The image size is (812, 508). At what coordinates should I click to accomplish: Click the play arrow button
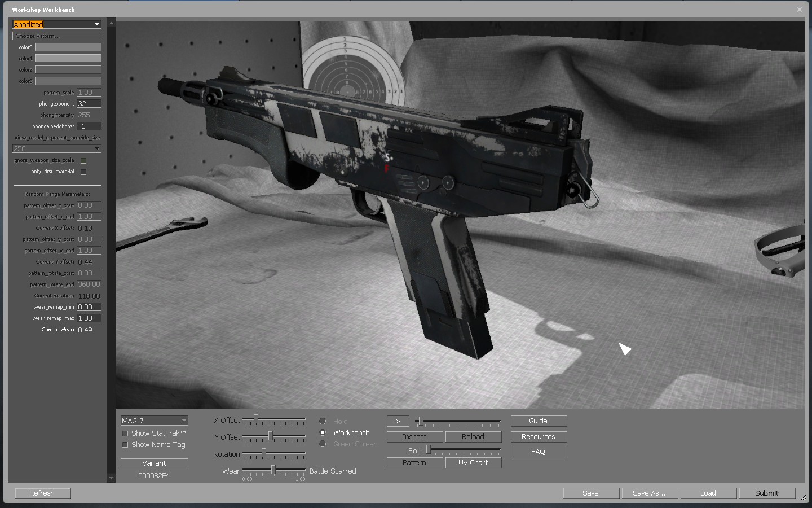click(398, 421)
